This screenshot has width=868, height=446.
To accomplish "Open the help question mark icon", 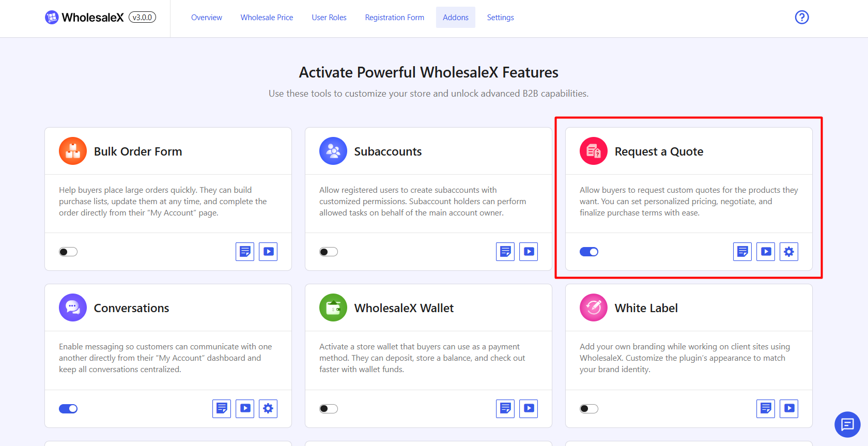I will point(802,17).
